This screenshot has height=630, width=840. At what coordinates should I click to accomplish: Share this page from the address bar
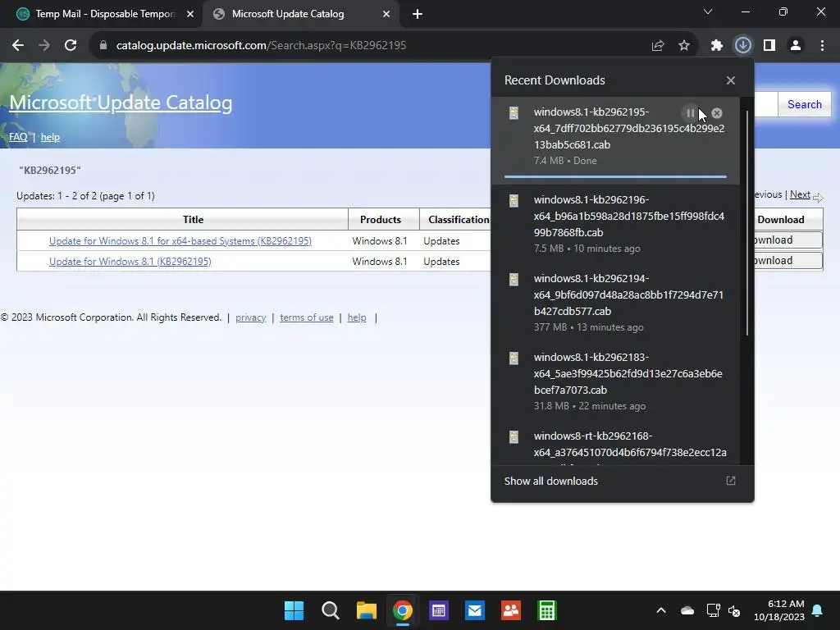(x=658, y=46)
